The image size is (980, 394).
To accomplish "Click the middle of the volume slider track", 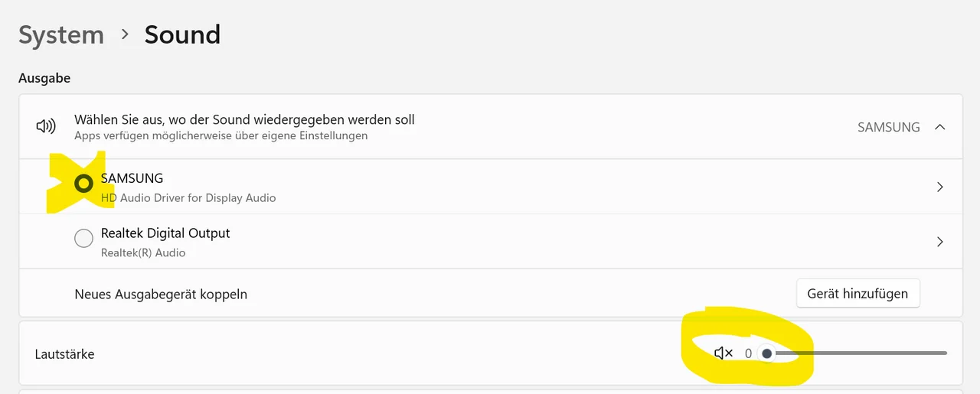I will 857,353.
